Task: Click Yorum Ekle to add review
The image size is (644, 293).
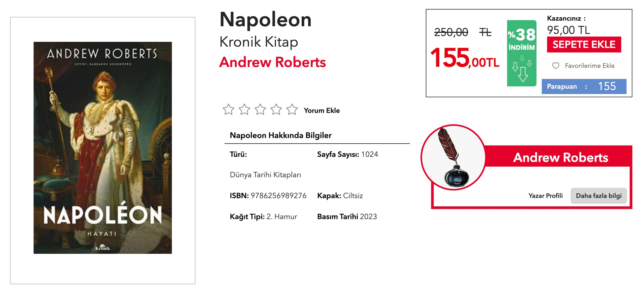Action: click(322, 110)
